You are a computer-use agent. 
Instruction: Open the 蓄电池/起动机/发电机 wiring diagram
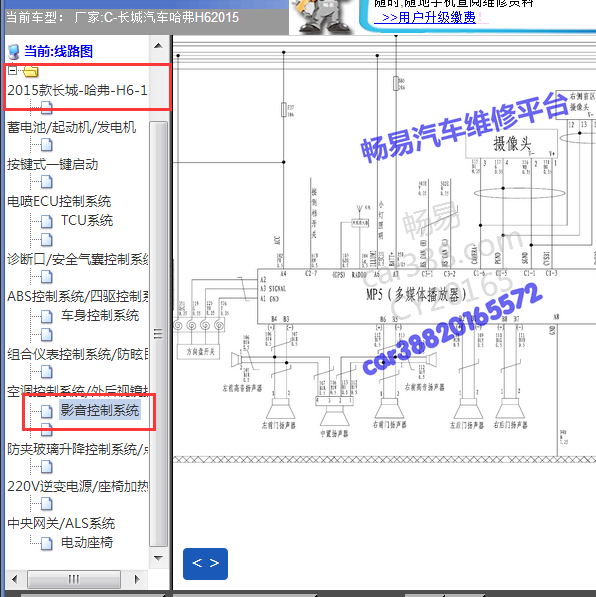point(72,127)
